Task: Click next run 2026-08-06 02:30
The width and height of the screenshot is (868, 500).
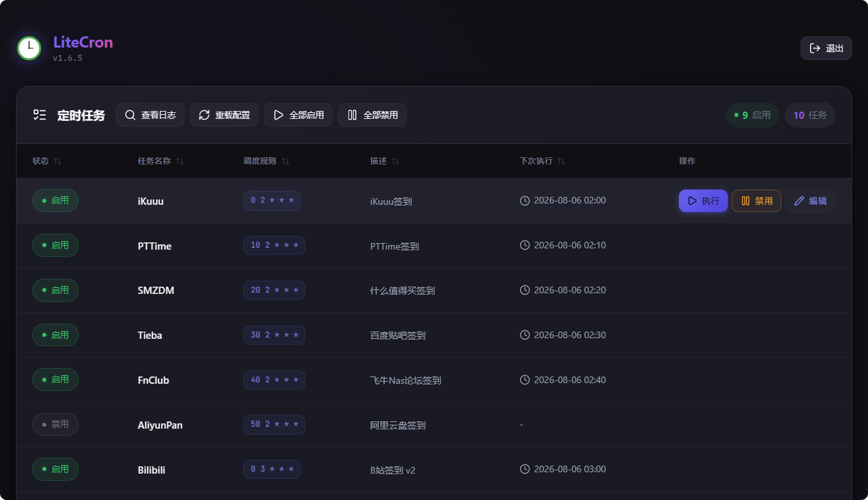Action: (x=563, y=335)
